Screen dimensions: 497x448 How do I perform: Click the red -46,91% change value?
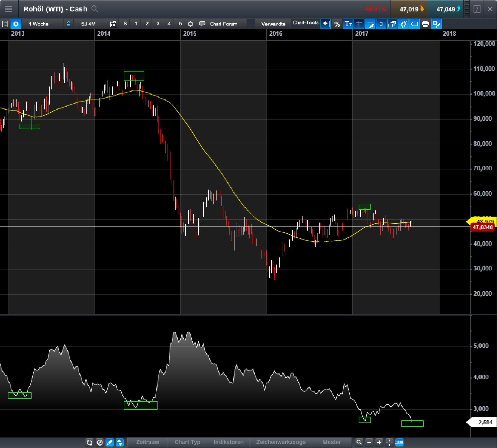[375, 9]
